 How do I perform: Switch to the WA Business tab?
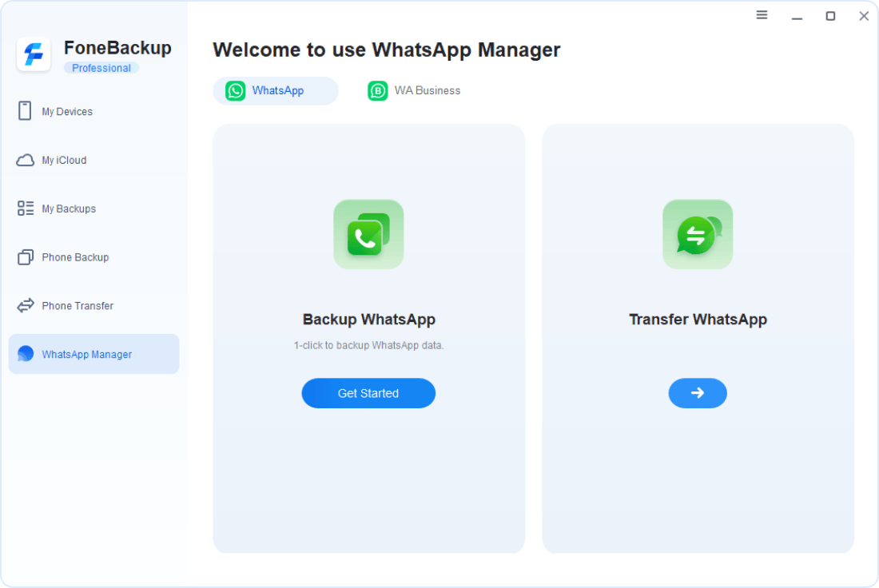[x=414, y=91]
